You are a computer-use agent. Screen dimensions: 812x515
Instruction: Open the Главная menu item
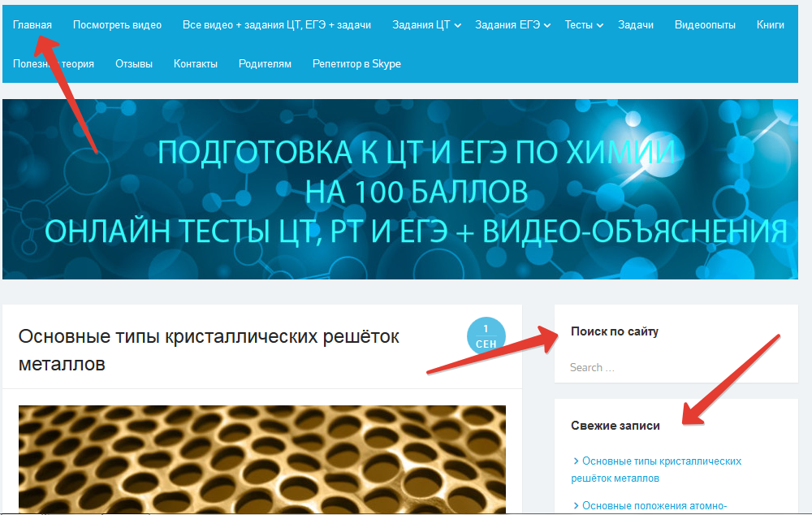point(32,25)
